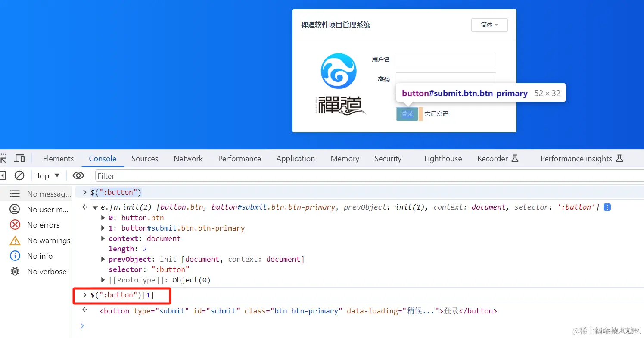The image size is (644, 338).
Task: Click the selector: ":button" property line
Action: (149, 269)
